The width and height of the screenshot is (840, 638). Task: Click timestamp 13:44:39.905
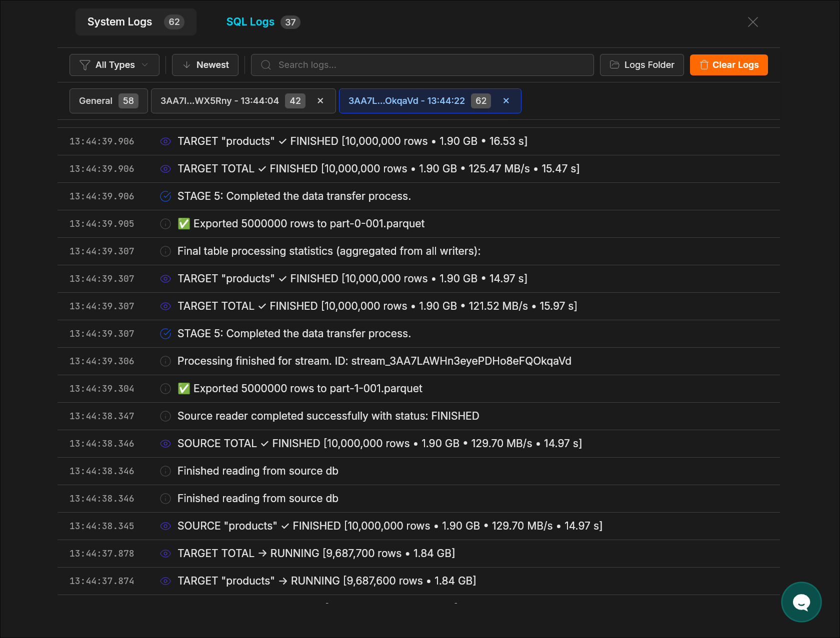click(x=102, y=224)
